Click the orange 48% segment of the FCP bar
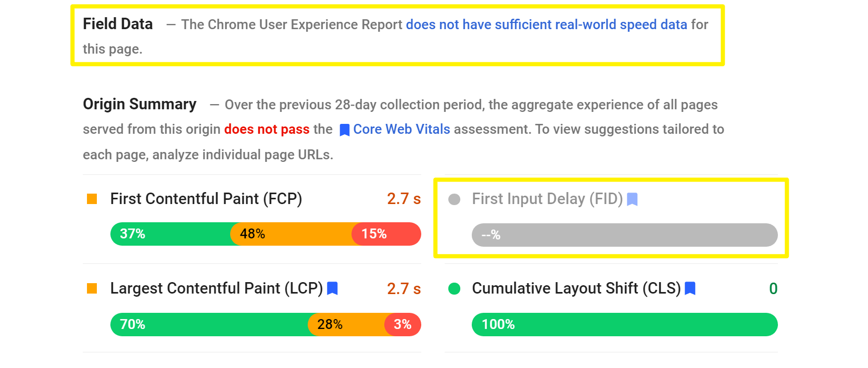 (x=289, y=234)
